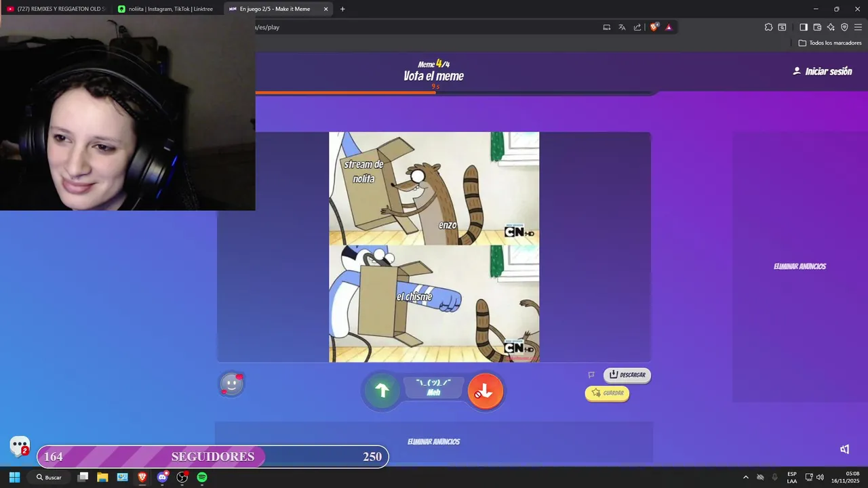Click Eliminar anuncios in the right panel
Viewport: 868px width, 488px height.
click(x=800, y=266)
